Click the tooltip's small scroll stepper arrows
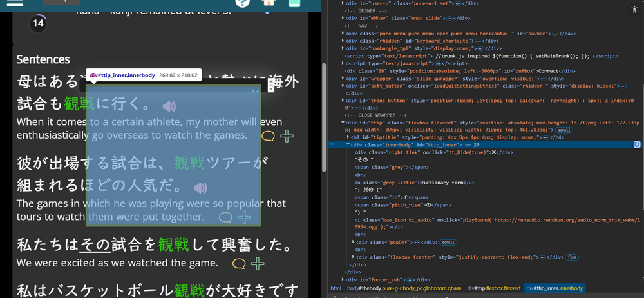Image resolution: width=644 pixels, height=298 pixels. coord(270,86)
